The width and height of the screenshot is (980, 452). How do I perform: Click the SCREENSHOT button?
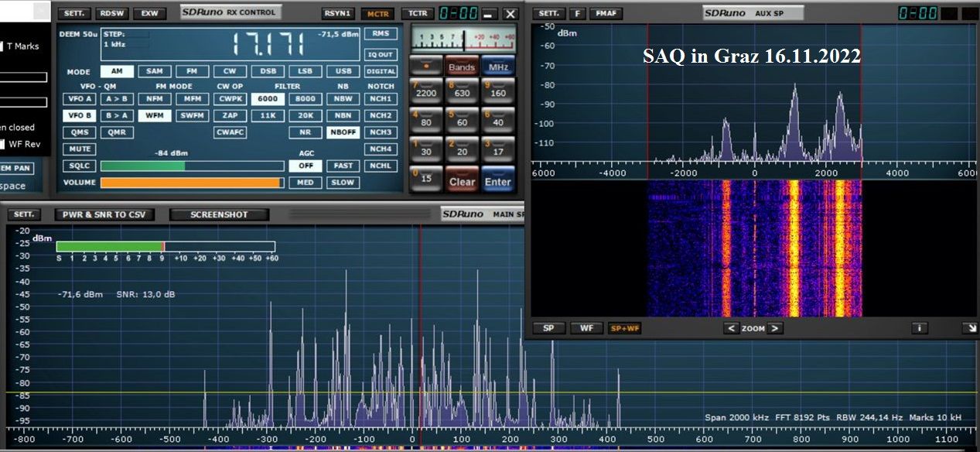(x=219, y=214)
